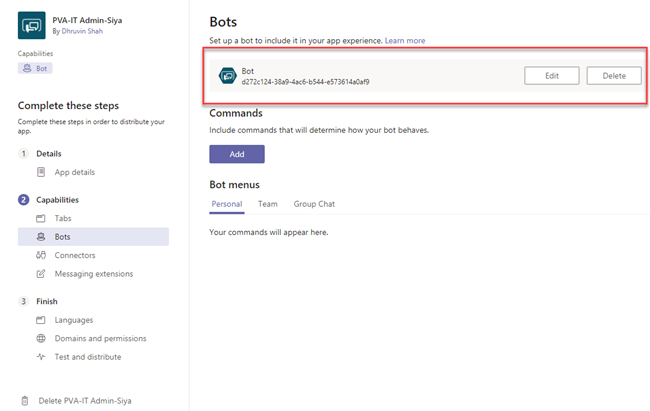Switch to the Personal bot menu tab
This screenshot has height=411, width=650.
coord(227,204)
